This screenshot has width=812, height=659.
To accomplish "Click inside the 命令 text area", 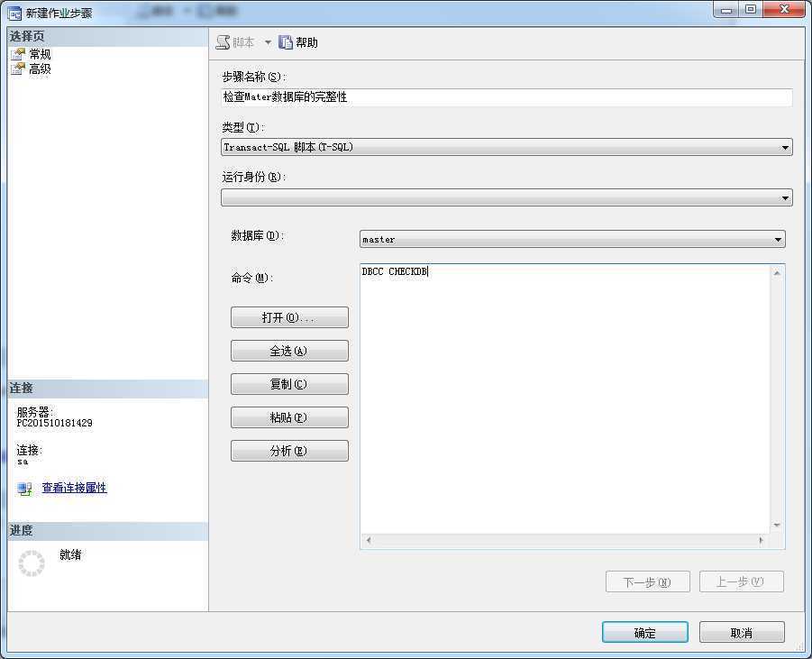I will coord(564,399).
